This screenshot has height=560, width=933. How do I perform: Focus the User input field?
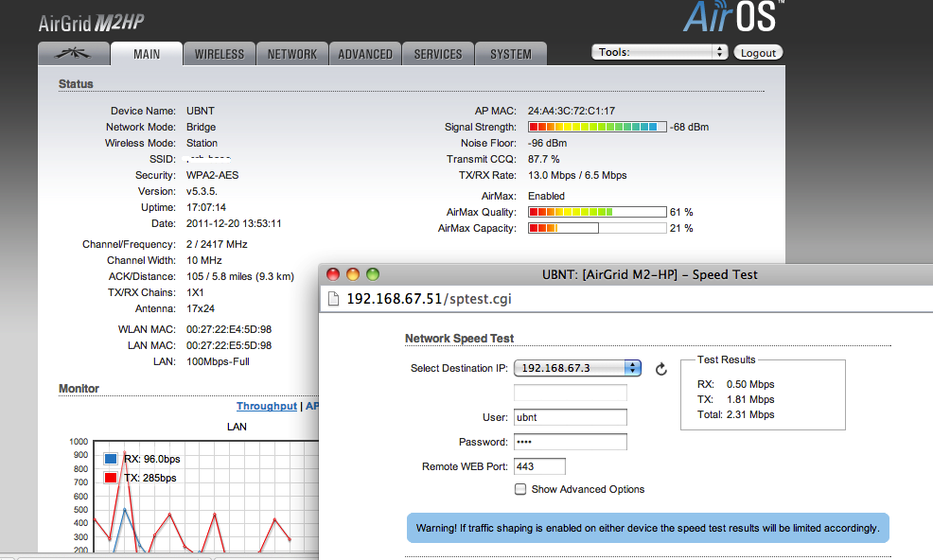(570, 417)
